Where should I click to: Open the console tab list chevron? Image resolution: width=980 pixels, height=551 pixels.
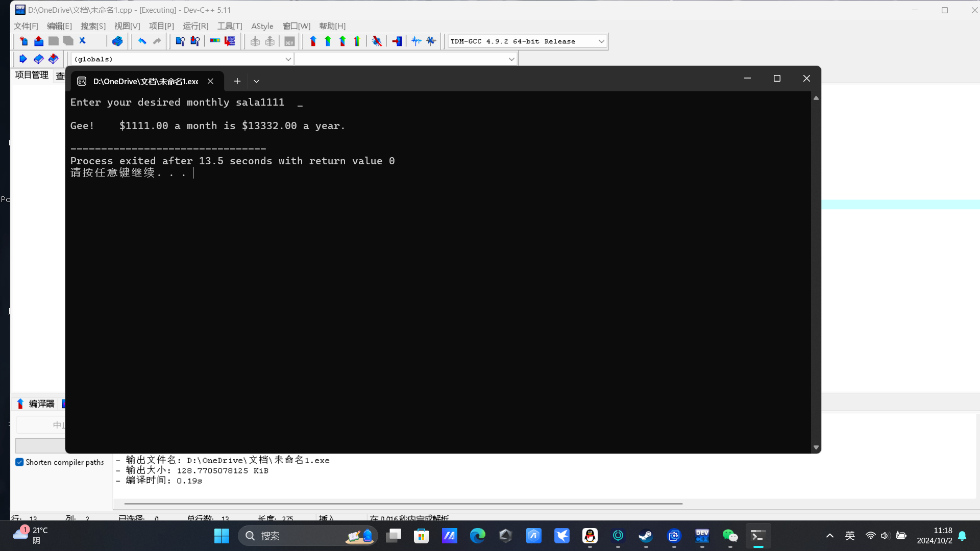tap(256, 81)
